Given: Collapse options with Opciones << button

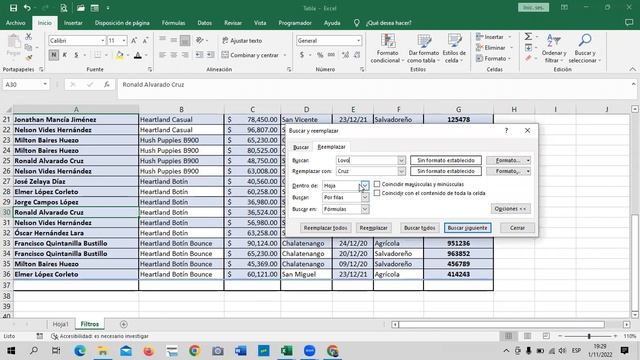Looking at the screenshot, I should pyautogui.click(x=511, y=209).
